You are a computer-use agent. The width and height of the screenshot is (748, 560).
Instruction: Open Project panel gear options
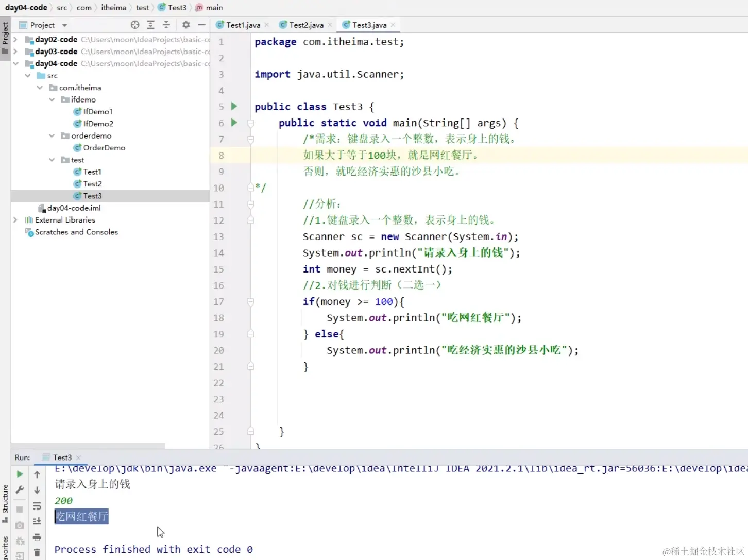point(186,25)
